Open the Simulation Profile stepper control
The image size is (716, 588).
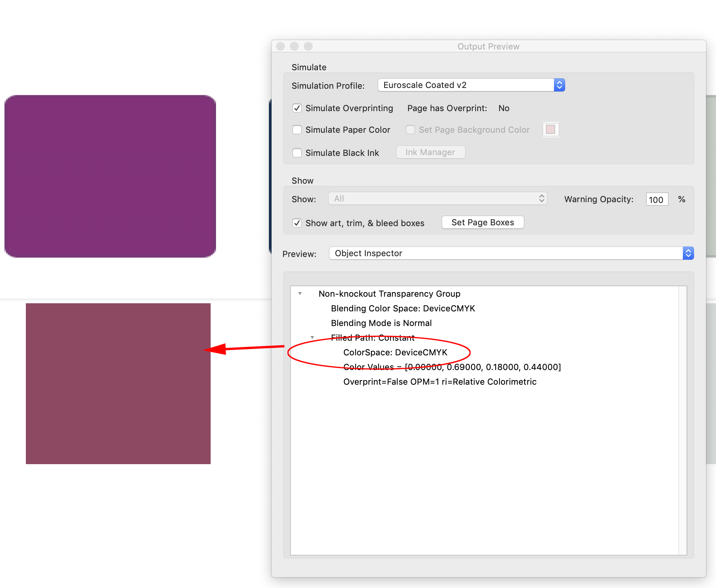[559, 85]
